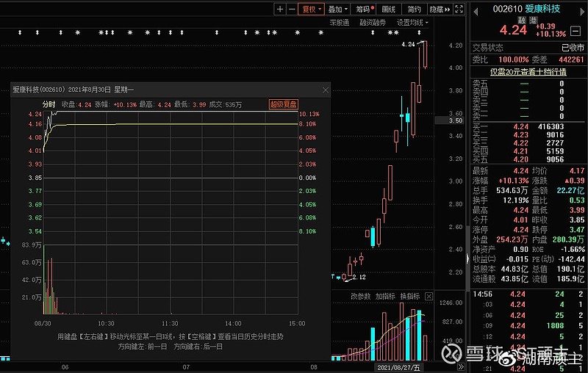Click the 总手 534.63万 value
The height and width of the screenshot is (373, 588).
(512, 190)
